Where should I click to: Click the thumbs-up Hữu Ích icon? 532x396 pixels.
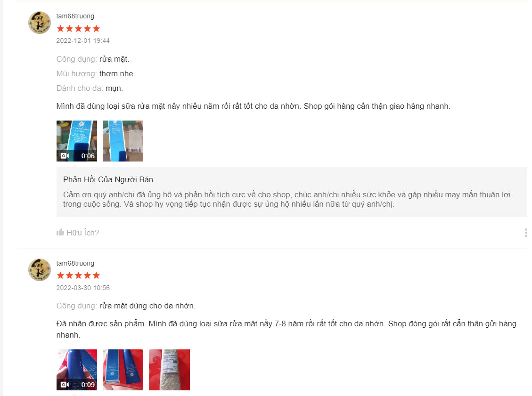coord(60,232)
